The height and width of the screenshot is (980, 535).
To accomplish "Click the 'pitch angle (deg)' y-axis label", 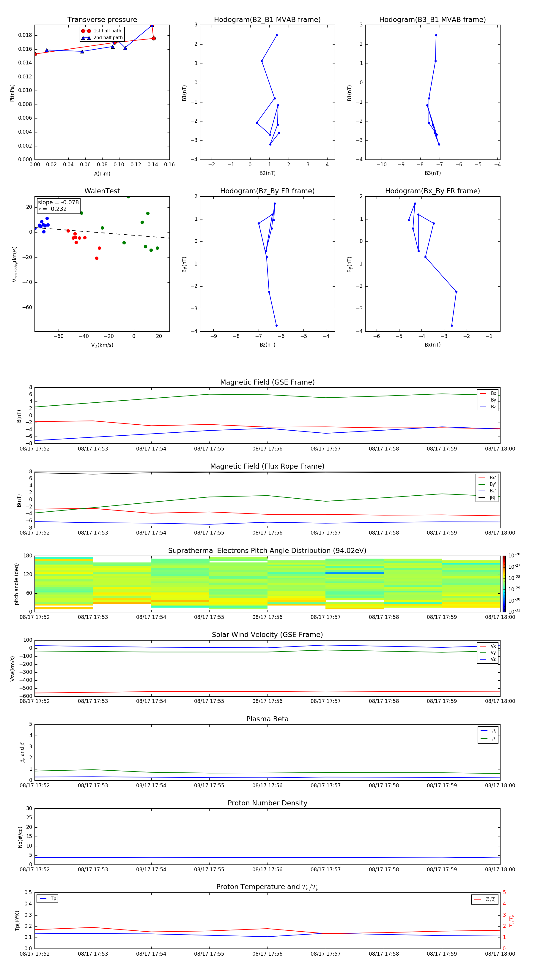I will pos(16,584).
